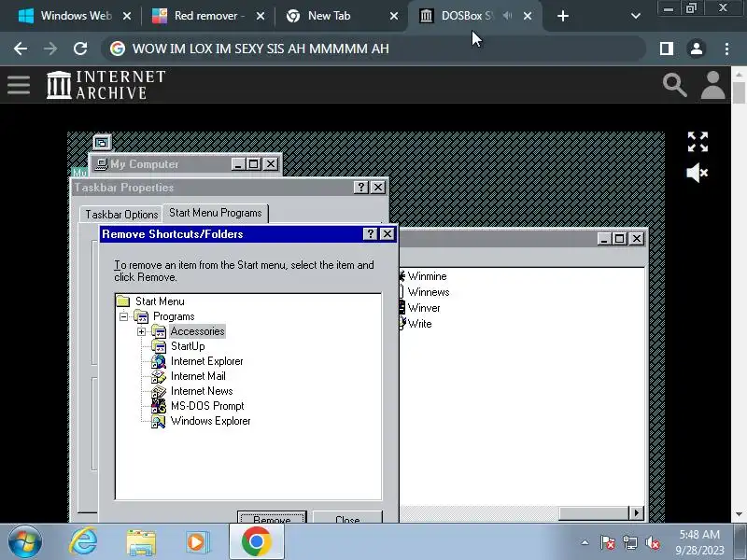Go back in browser history
This screenshot has width=747, height=560.
pos(21,49)
